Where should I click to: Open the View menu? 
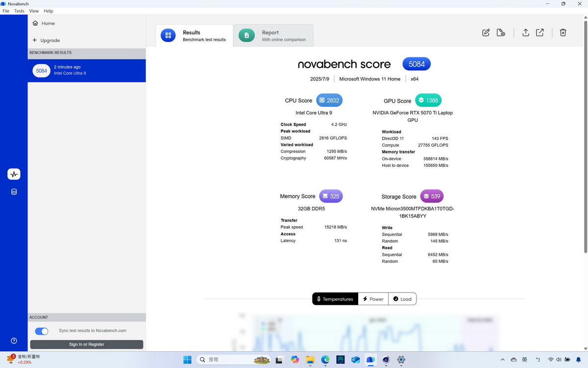tap(34, 11)
